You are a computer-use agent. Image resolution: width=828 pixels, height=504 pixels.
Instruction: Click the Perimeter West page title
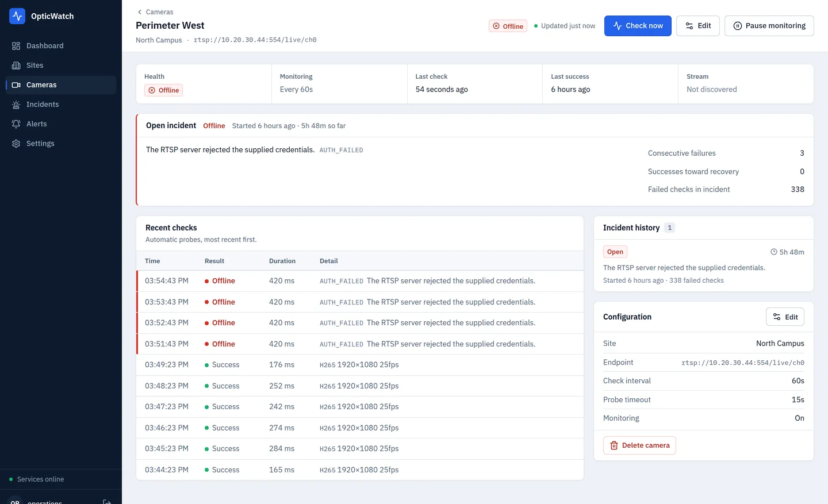(170, 26)
